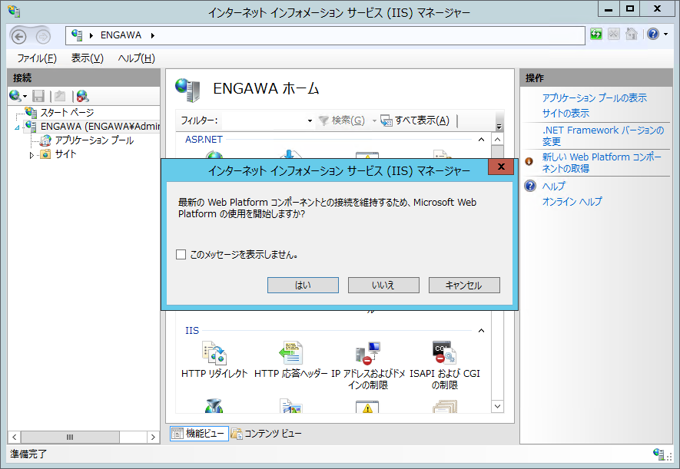Screen dimensions: 680x469
Task: Expand the サイト tree node
Action: click(x=31, y=155)
